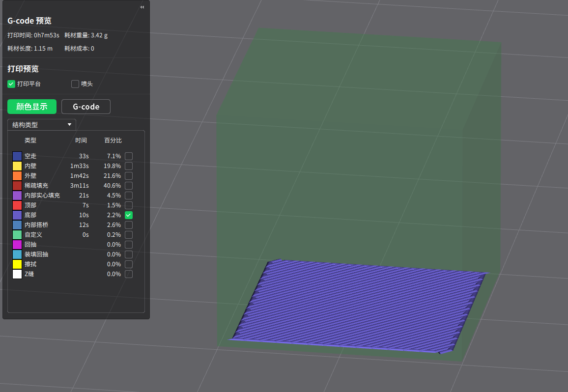Enable the 内壁 visibility checkbox

pyautogui.click(x=129, y=166)
